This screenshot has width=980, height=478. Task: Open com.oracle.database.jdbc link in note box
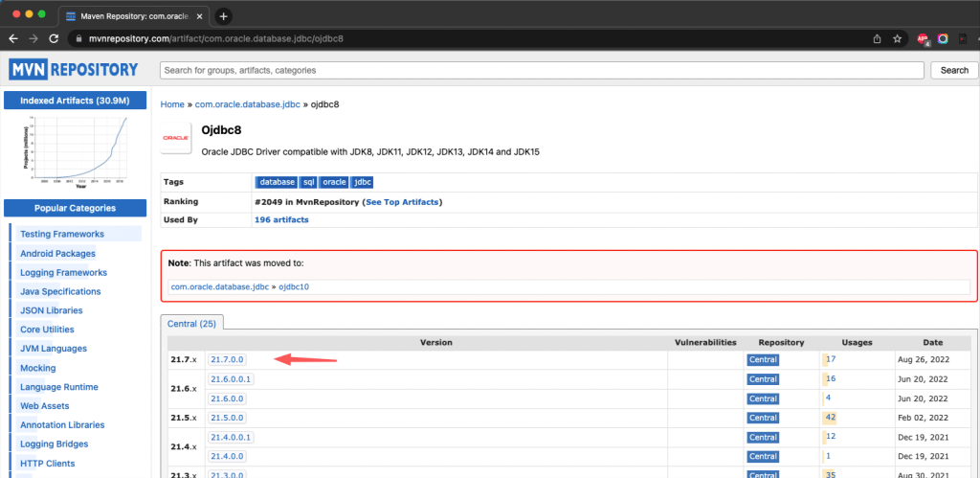point(219,286)
